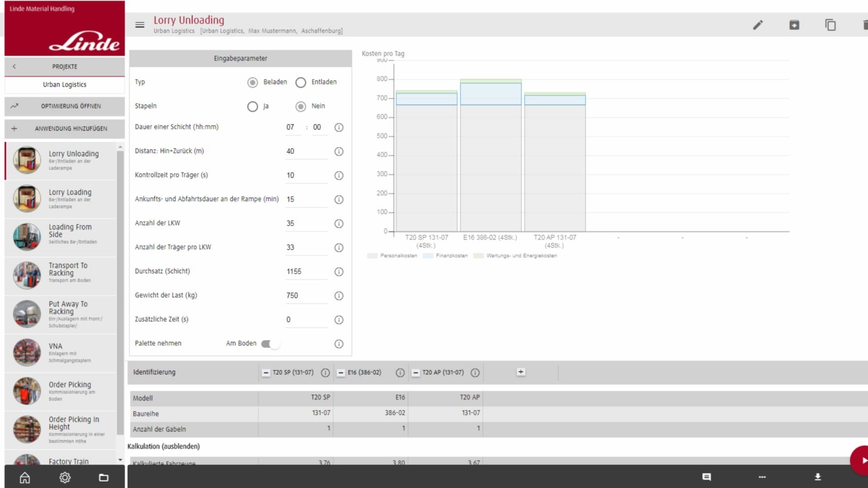Open the comment icon in bottom bar

point(707,477)
